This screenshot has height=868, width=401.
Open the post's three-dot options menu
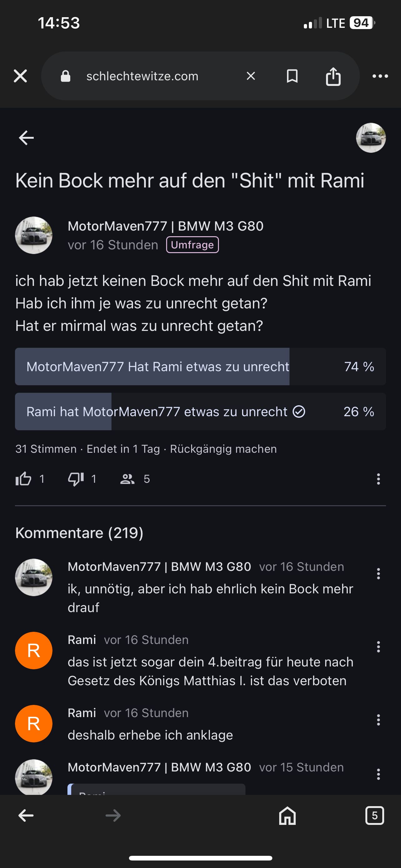coord(378,479)
